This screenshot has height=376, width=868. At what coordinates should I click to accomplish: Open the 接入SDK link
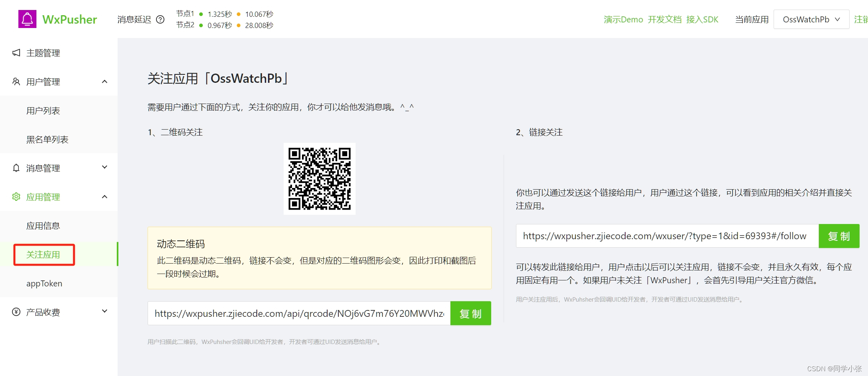(x=702, y=20)
